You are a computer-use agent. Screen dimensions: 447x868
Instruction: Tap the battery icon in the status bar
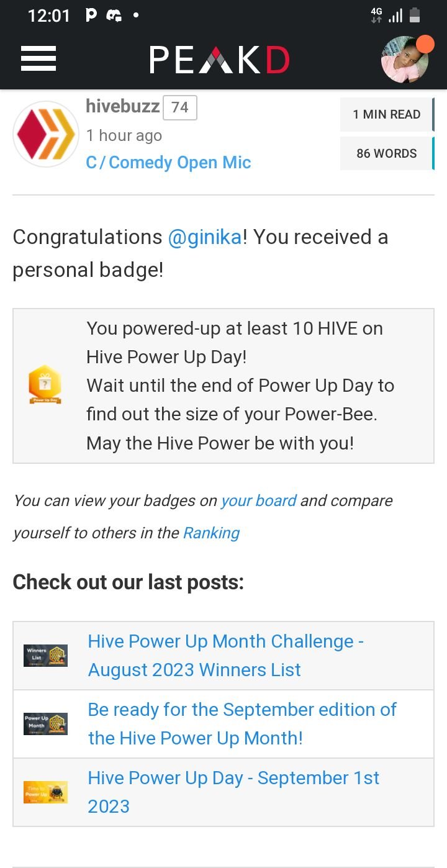tap(415, 16)
